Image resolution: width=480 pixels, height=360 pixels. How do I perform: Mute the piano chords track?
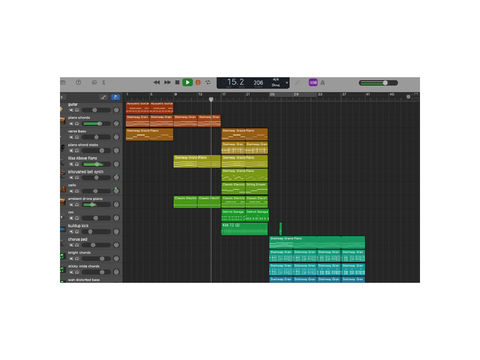71,124
